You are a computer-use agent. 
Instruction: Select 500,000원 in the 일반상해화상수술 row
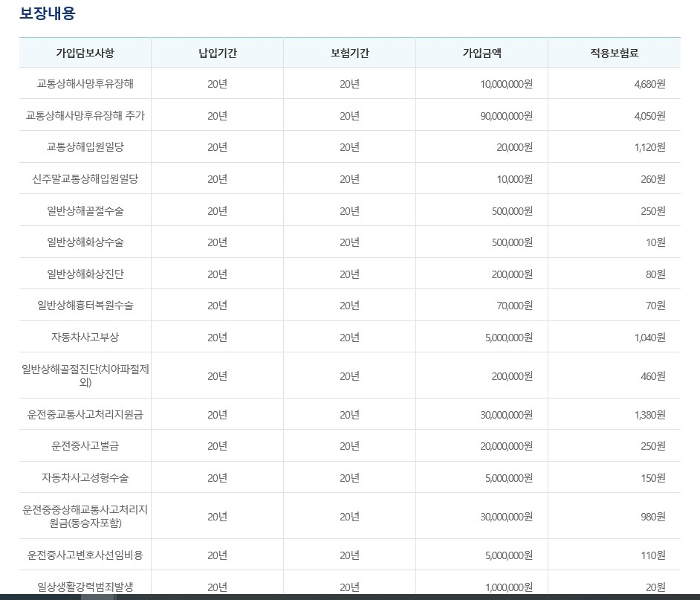[512, 242]
